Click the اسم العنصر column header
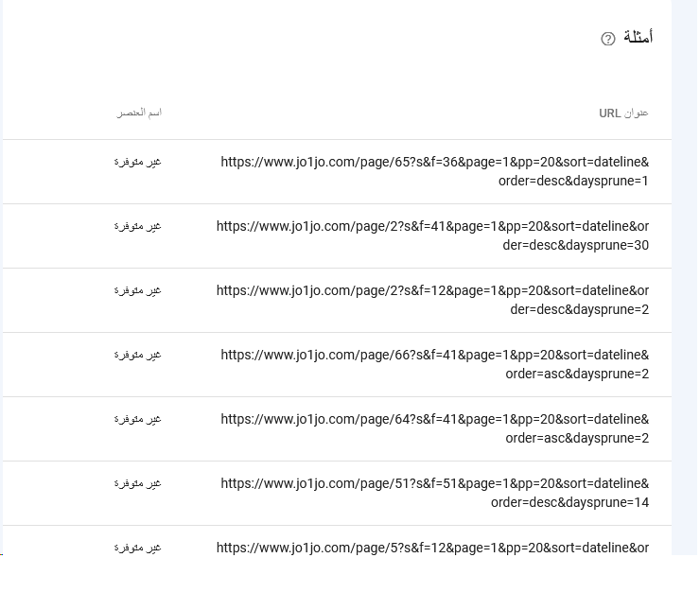 (139, 113)
